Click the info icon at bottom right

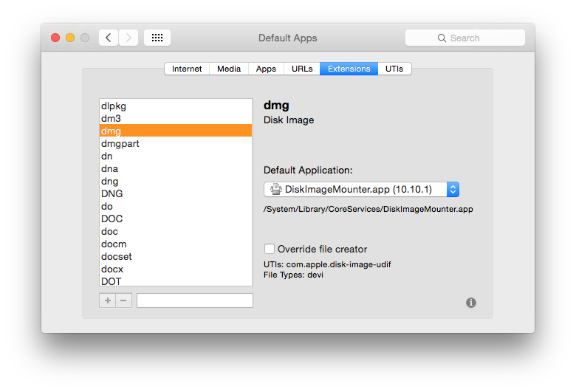[471, 303]
